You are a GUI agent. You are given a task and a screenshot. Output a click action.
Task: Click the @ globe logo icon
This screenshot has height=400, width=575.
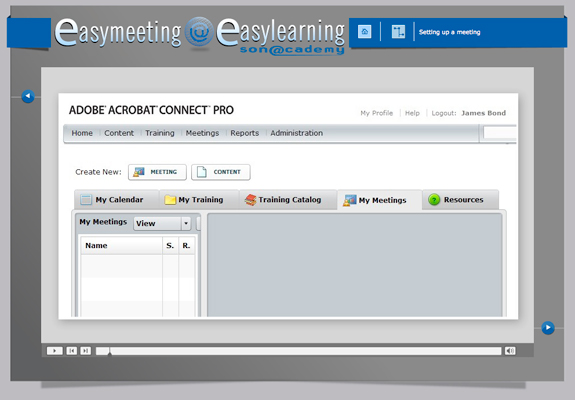pyautogui.click(x=199, y=32)
